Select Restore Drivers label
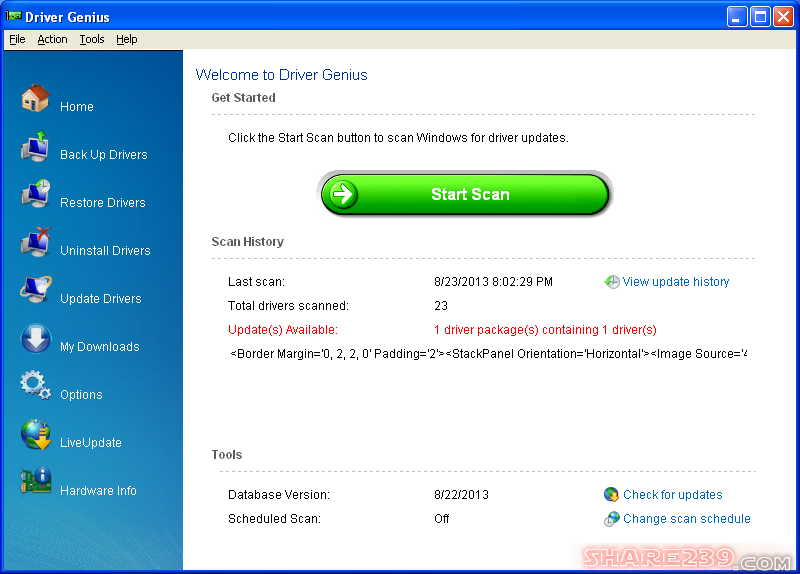Screen dimensions: 800x574 [x=103, y=203]
